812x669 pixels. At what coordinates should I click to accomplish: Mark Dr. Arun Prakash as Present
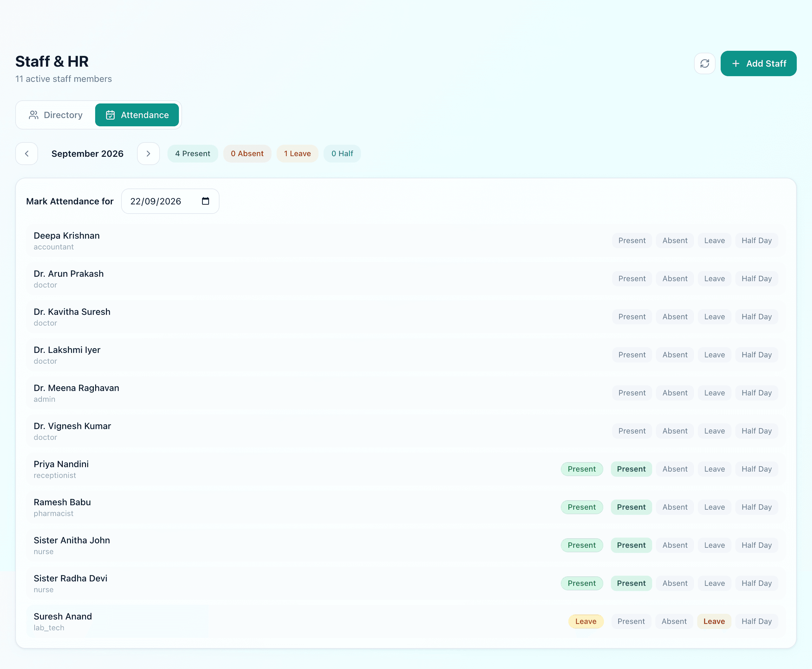pos(632,279)
